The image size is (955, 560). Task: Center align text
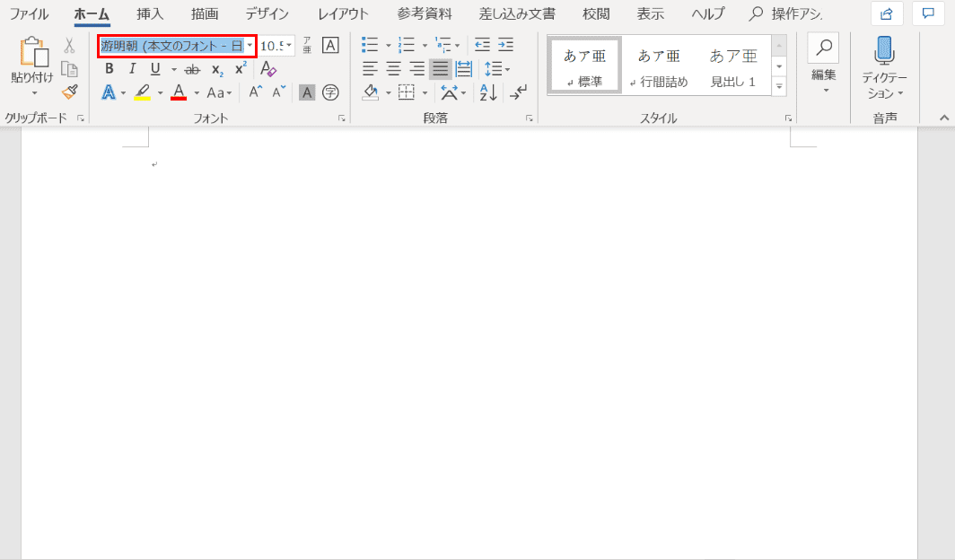(393, 69)
